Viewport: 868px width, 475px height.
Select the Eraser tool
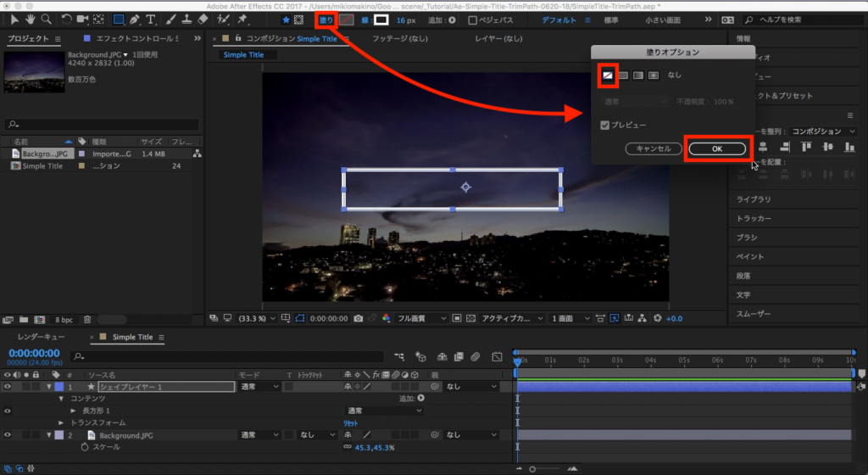203,20
